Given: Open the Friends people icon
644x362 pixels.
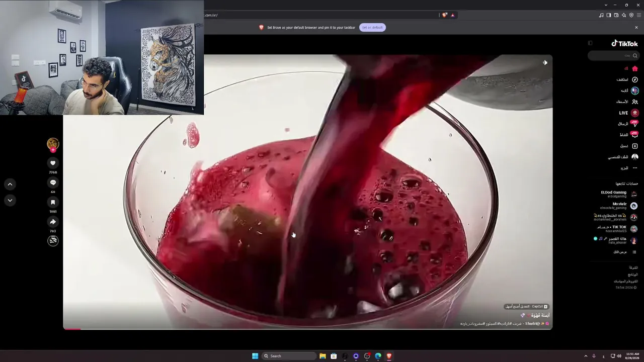Looking at the screenshot, I should (x=635, y=102).
